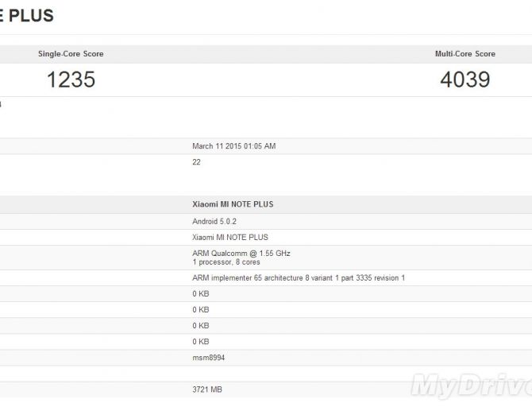The height and width of the screenshot is (407, 532).
Task: Select the multi-core score value 4039
Action: [x=465, y=79]
